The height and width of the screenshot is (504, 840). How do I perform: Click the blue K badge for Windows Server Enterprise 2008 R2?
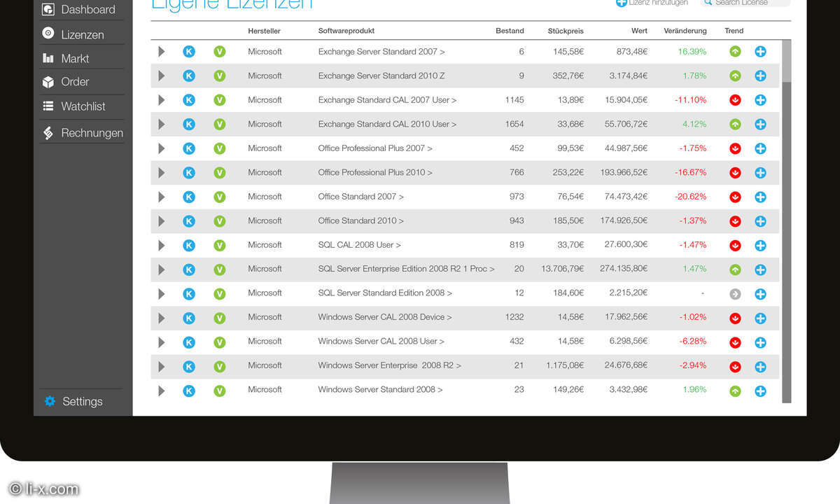coord(189,367)
